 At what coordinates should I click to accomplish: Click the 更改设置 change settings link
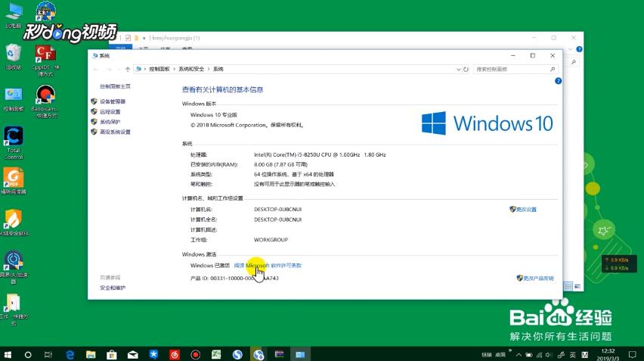click(526, 210)
